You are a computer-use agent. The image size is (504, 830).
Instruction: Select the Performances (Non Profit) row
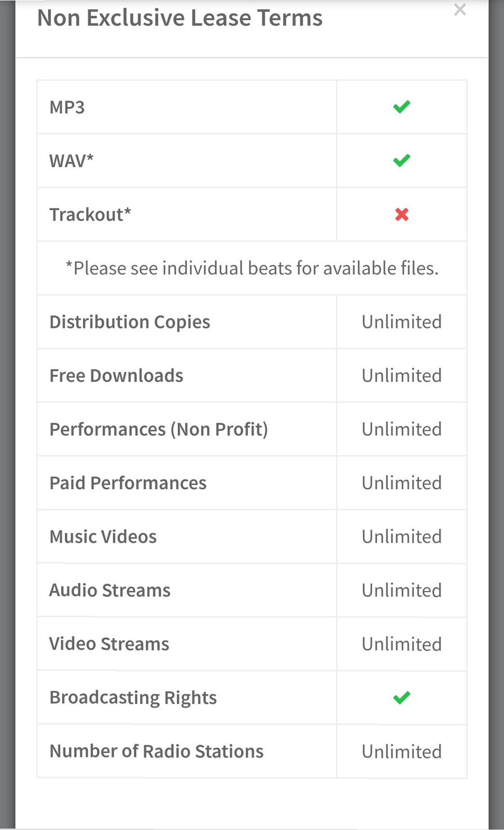(x=159, y=430)
